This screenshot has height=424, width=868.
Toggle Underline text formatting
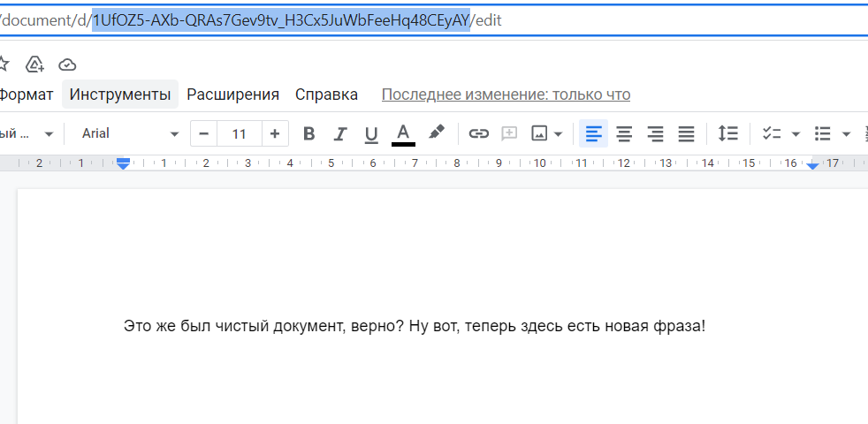(x=371, y=133)
